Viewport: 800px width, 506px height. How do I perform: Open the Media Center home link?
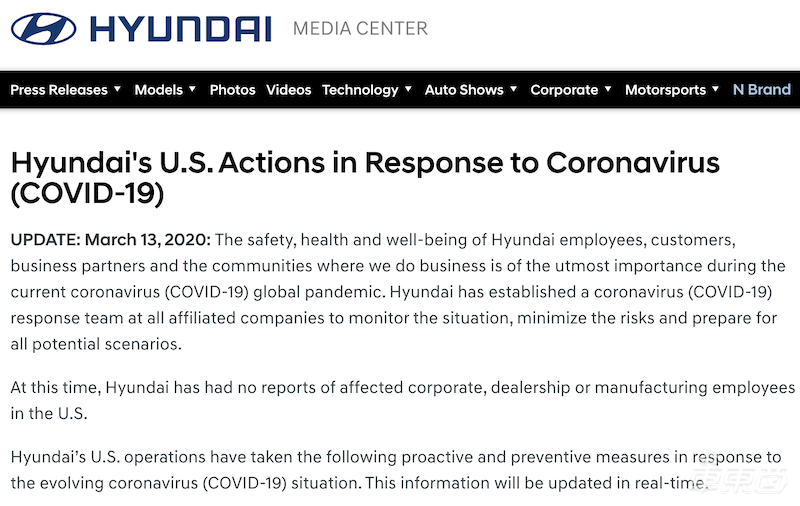pos(360,29)
